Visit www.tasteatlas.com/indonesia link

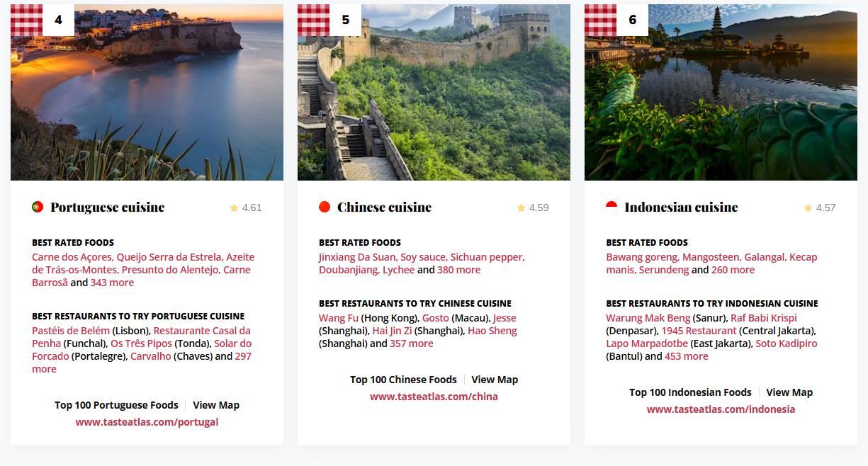point(721,409)
